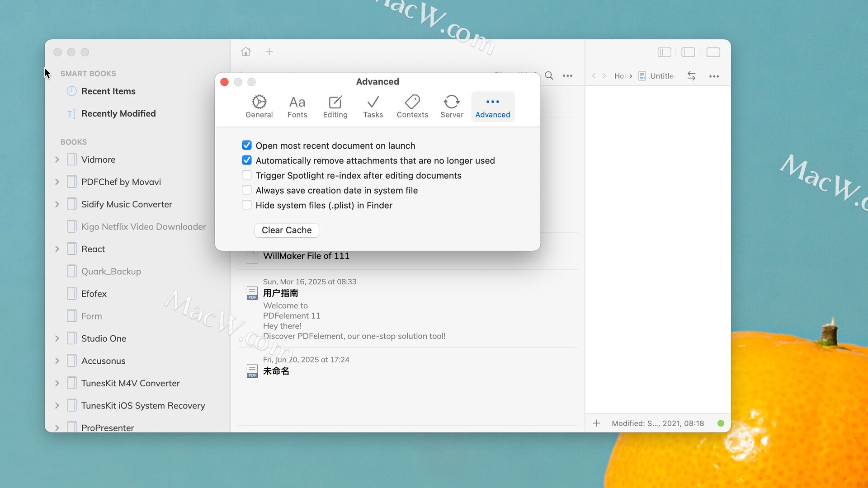Switch to the Server preferences tab

coord(452,107)
